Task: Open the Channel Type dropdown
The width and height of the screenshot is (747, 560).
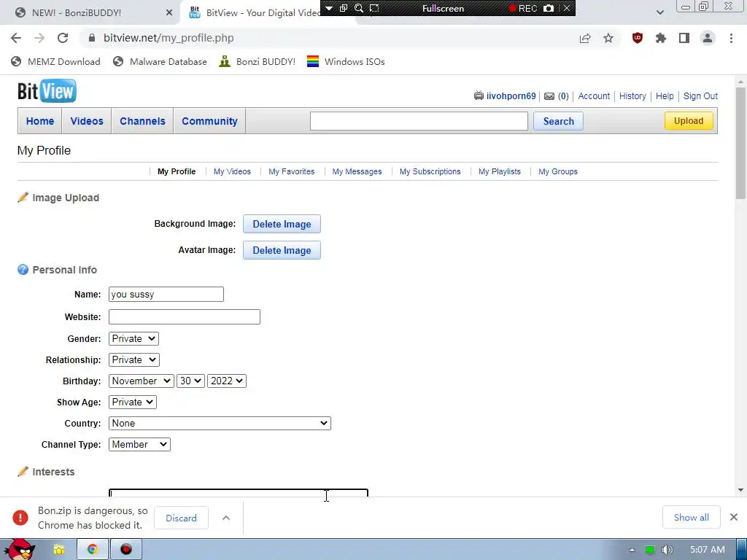Action: click(x=139, y=444)
